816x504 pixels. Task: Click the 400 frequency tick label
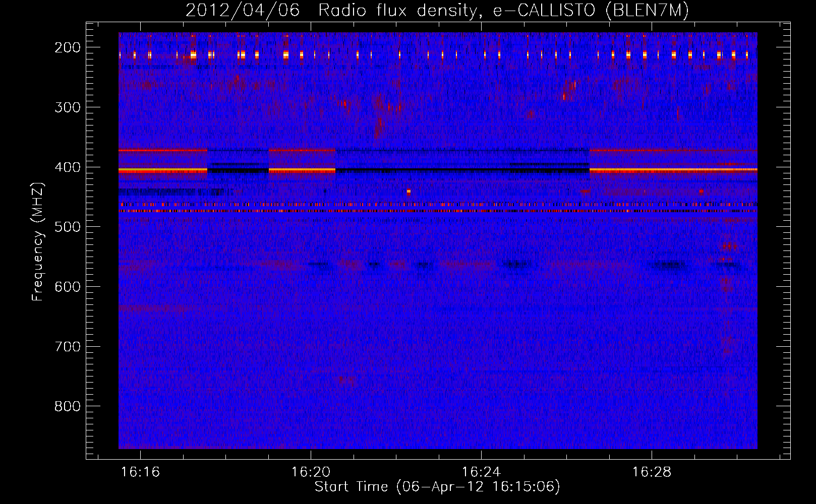point(68,167)
